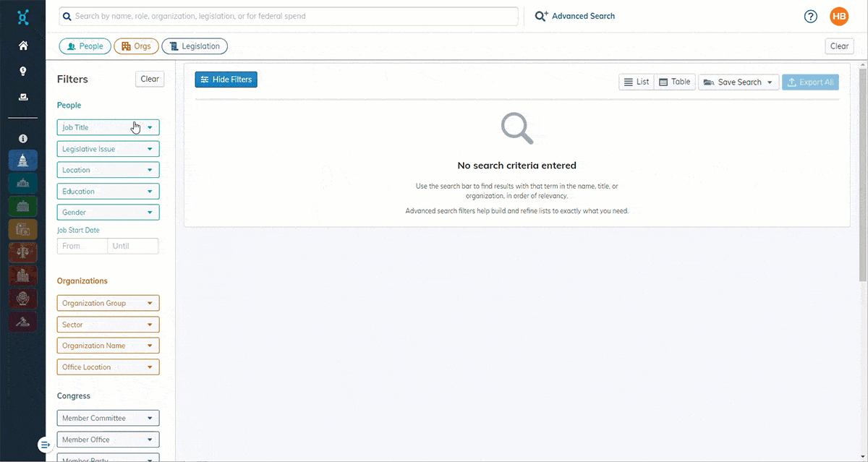Screen dimensions: 868x462
Task: Open Advanced Search
Action: 575,16
